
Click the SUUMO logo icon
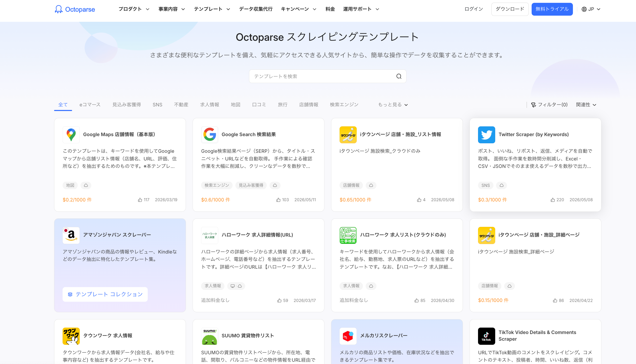210,336
